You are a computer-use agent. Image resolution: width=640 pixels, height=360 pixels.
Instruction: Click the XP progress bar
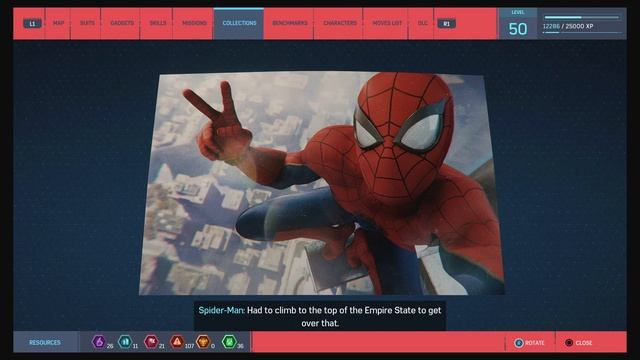582,18
